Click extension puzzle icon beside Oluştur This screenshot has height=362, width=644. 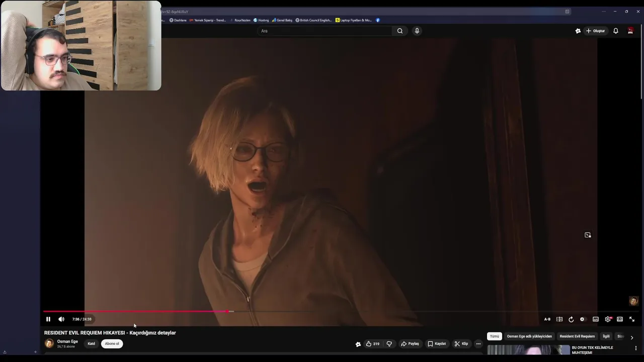point(578,31)
